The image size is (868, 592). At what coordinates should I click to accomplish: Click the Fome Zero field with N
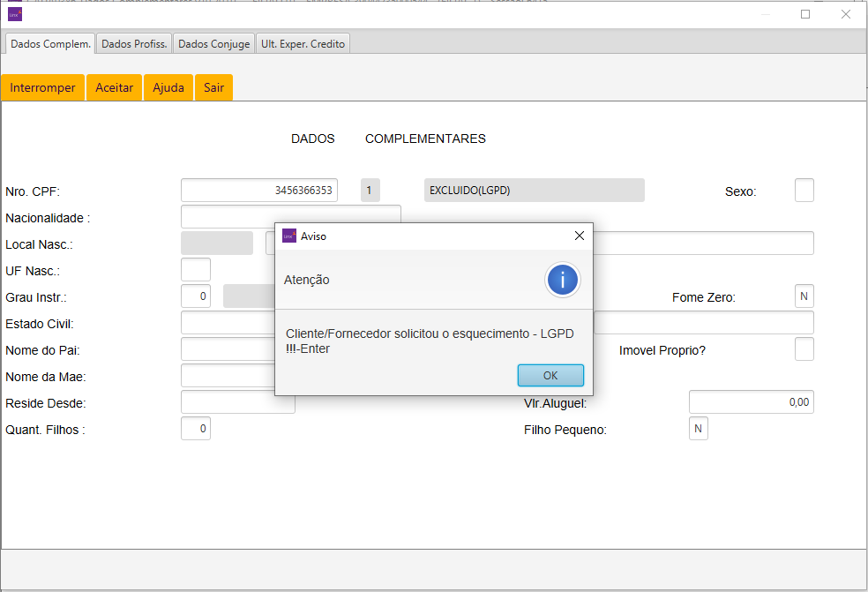click(804, 296)
